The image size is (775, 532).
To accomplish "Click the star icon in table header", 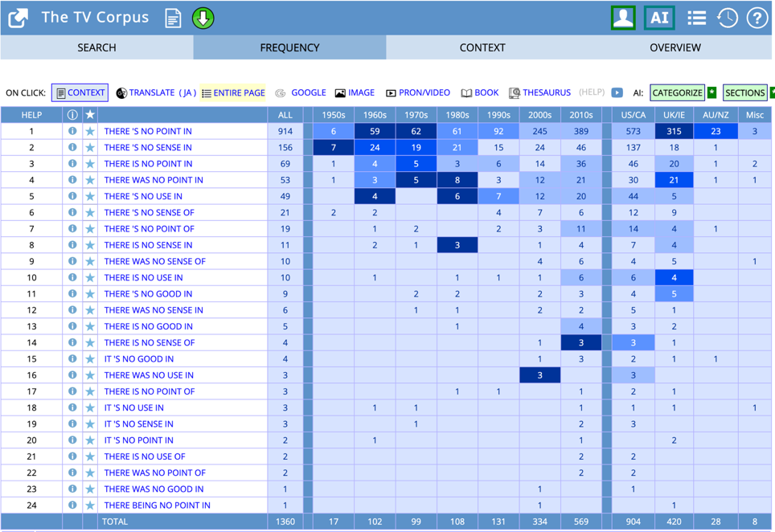I will click(x=90, y=115).
